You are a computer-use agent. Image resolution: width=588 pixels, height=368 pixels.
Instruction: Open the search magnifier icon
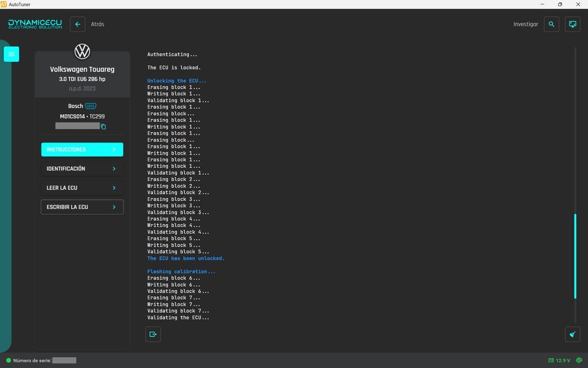(x=551, y=24)
